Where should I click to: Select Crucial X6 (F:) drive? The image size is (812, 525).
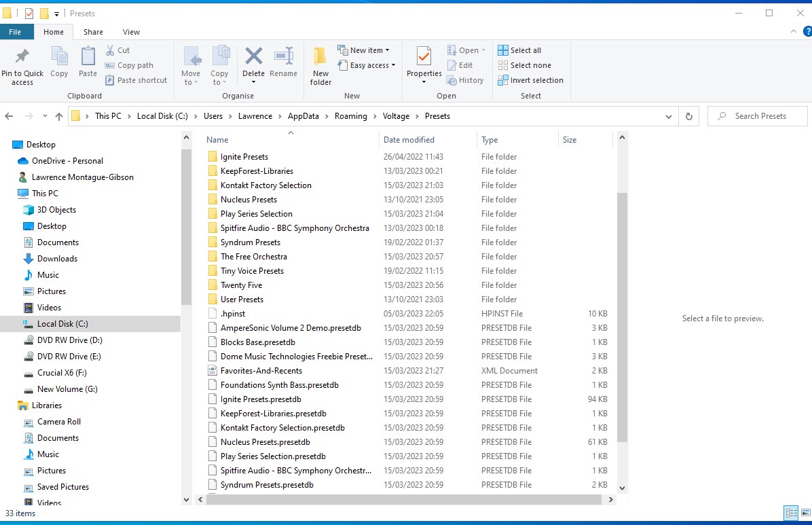point(62,373)
